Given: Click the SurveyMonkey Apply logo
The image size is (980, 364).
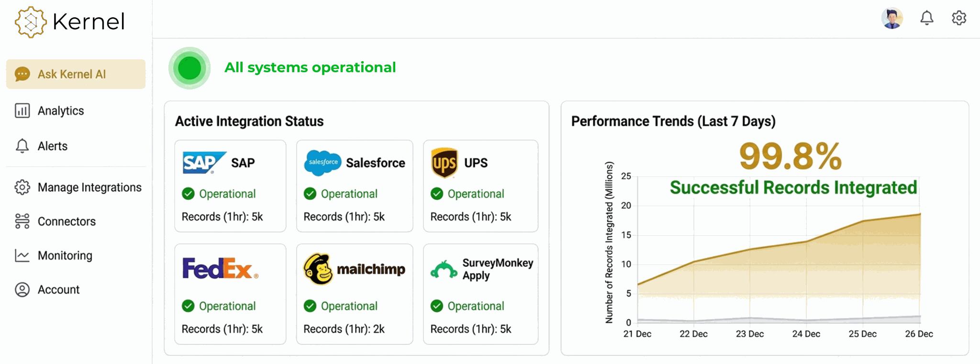Looking at the screenshot, I should [x=444, y=269].
